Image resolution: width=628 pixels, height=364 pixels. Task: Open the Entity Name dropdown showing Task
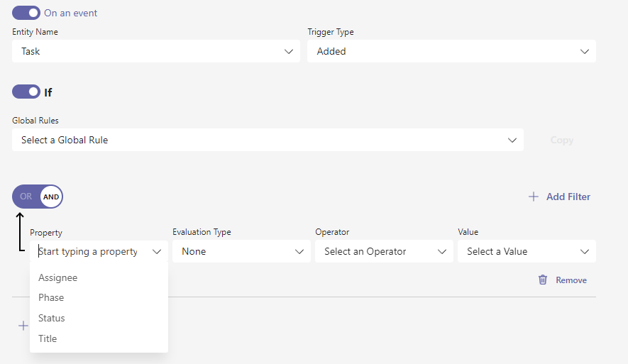point(156,51)
